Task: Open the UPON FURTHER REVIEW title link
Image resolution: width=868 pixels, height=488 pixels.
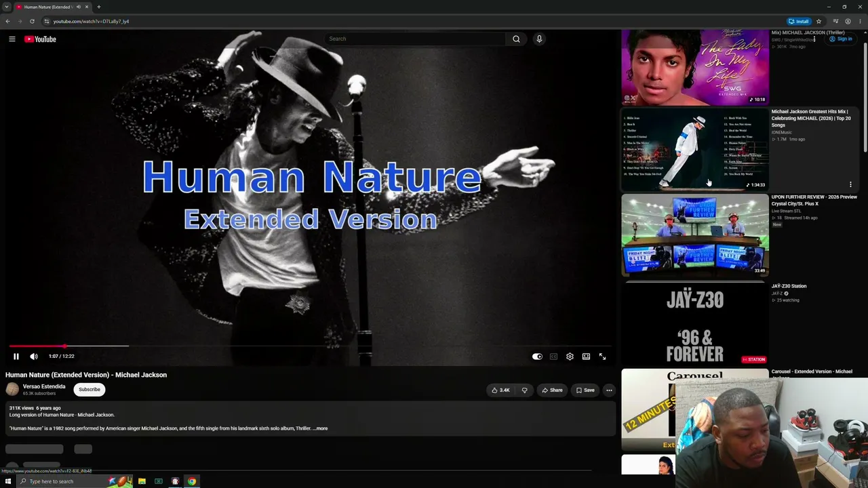Action: (814, 200)
